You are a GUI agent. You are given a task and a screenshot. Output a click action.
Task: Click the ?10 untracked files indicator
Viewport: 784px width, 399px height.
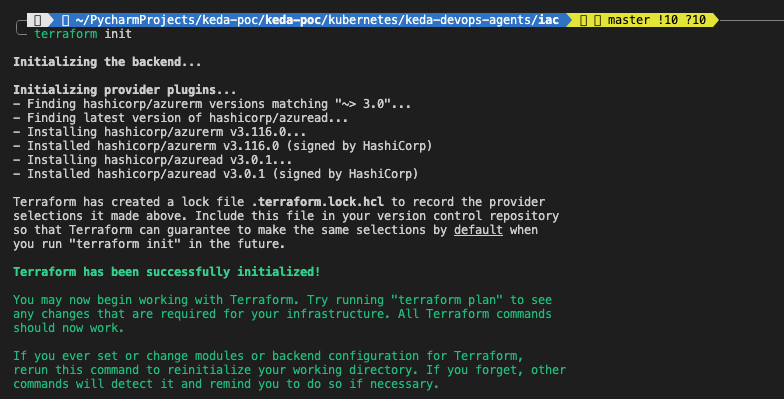click(x=696, y=20)
